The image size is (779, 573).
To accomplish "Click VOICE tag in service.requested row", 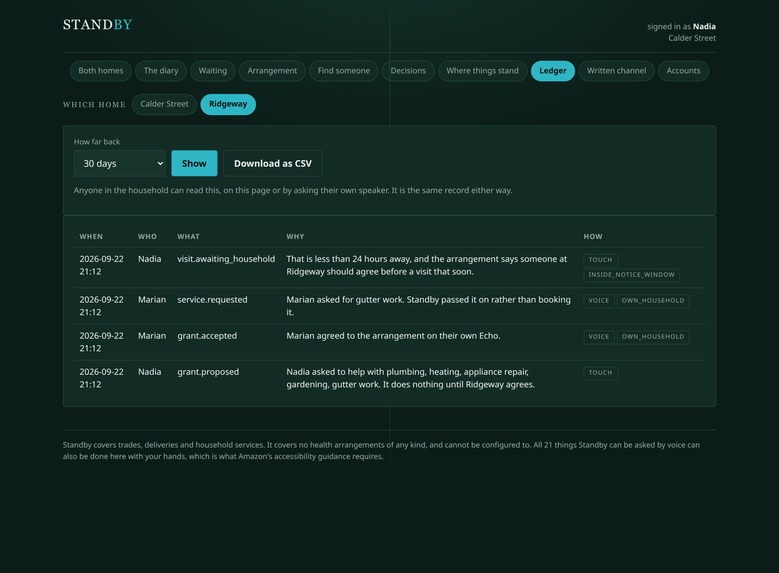I will click(599, 301).
